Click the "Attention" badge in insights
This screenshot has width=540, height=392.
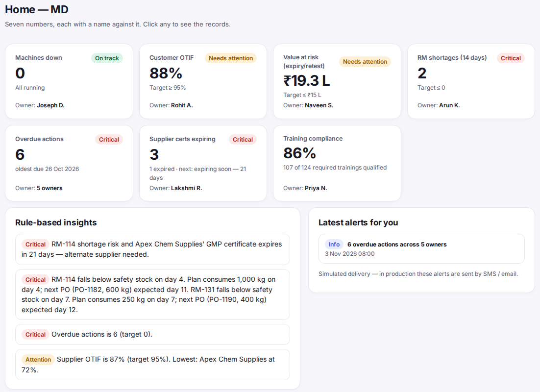tap(38, 360)
